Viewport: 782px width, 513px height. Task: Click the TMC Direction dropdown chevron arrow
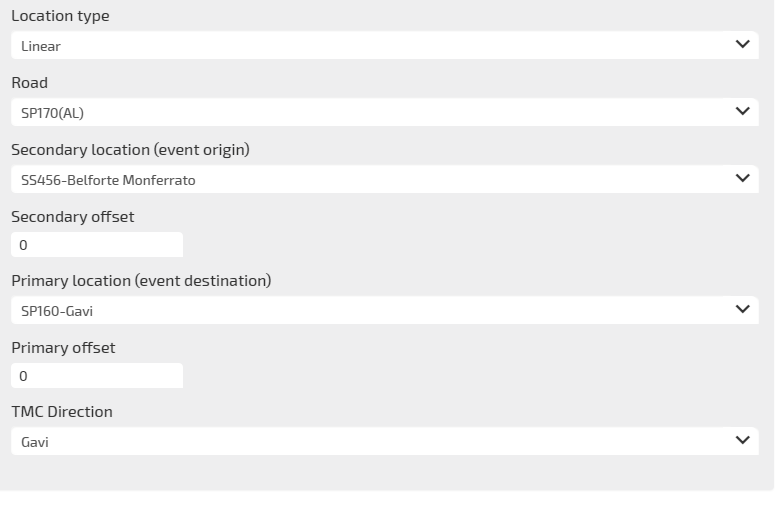[742, 441]
